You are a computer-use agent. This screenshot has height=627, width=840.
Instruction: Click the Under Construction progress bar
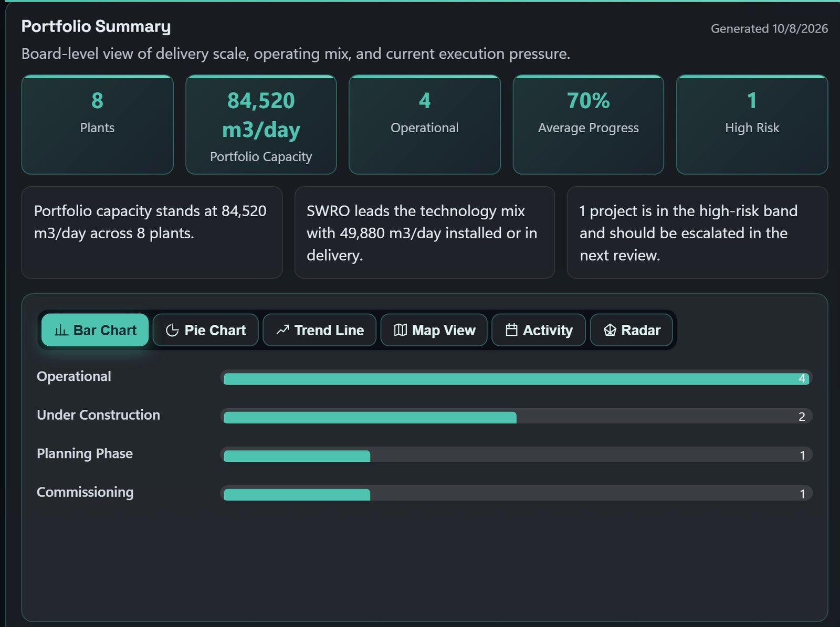click(x=517, y=417)
